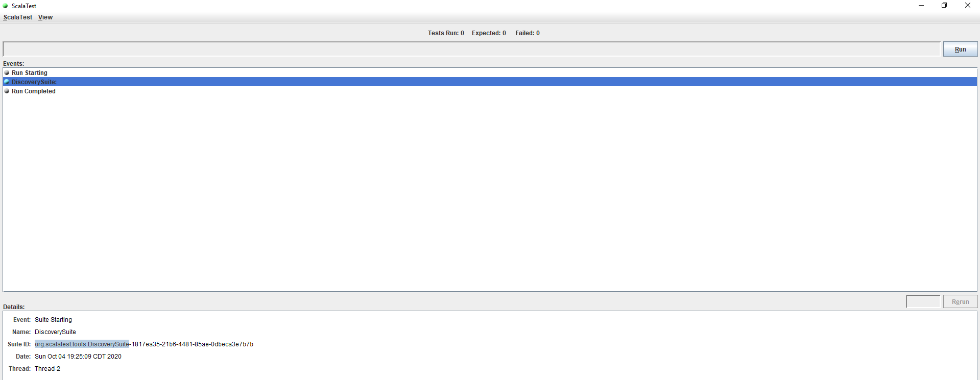
Task: Minimize the ScalaTest window
Action: coord(921,6)
